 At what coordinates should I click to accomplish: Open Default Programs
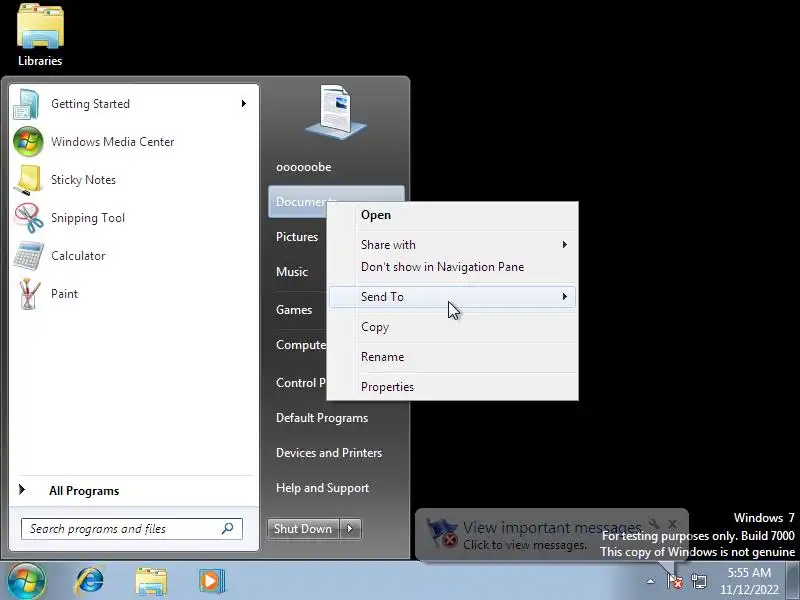[x=322, y=418]
